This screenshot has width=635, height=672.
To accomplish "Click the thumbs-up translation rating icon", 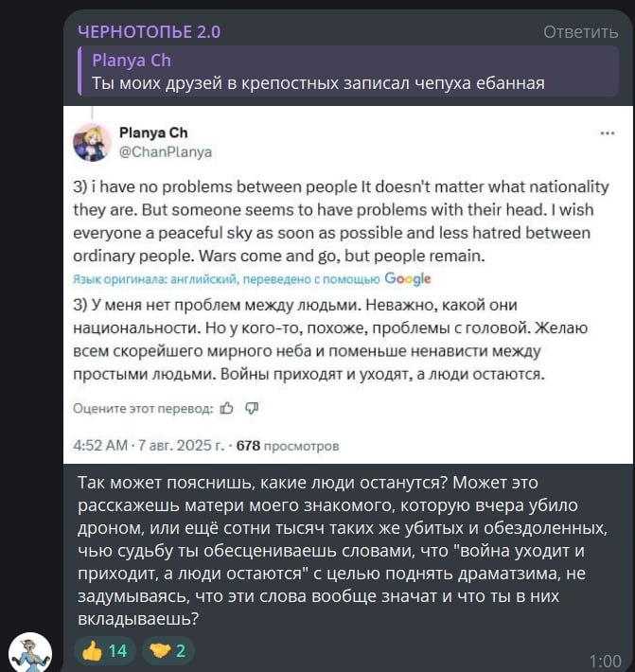I will point(226,408).
